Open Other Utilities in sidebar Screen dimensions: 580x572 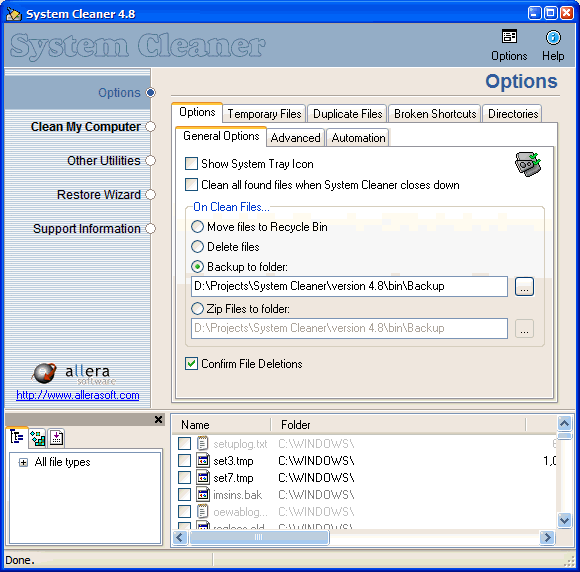click(x=104, y=161)
